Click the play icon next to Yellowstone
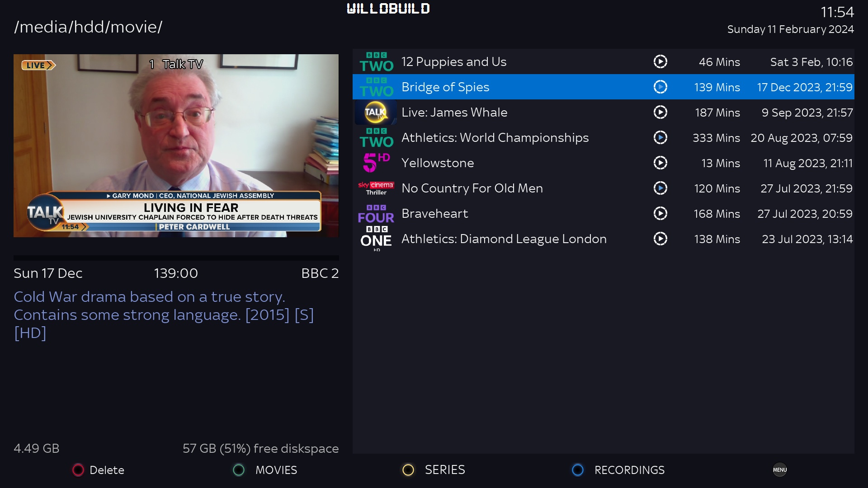The image size is (868, 488). point(660,163)
